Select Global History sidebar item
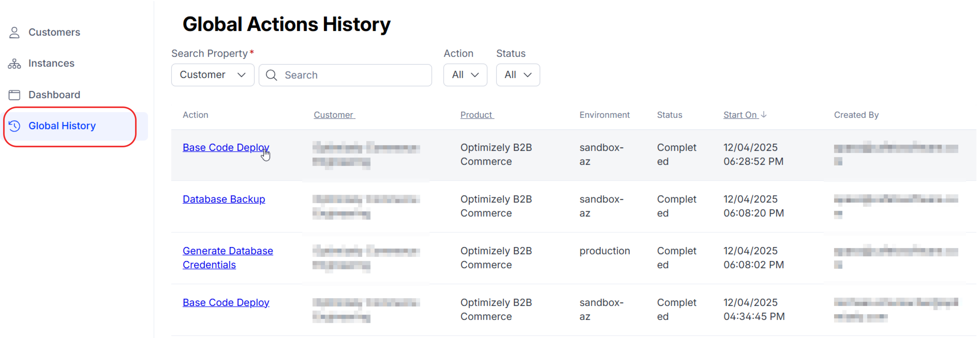Screen dimensions: 980x338 pyautogui.click(x=62, y=126)
